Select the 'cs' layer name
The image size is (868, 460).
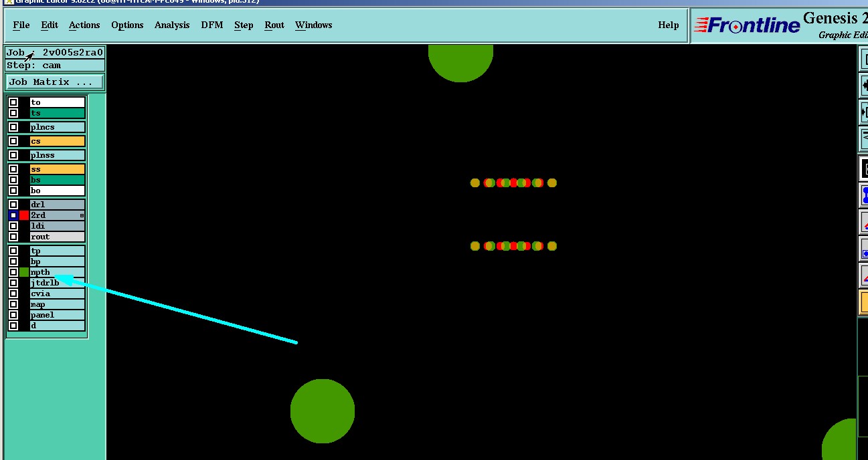pyautogui.click(x=58, y=141)
